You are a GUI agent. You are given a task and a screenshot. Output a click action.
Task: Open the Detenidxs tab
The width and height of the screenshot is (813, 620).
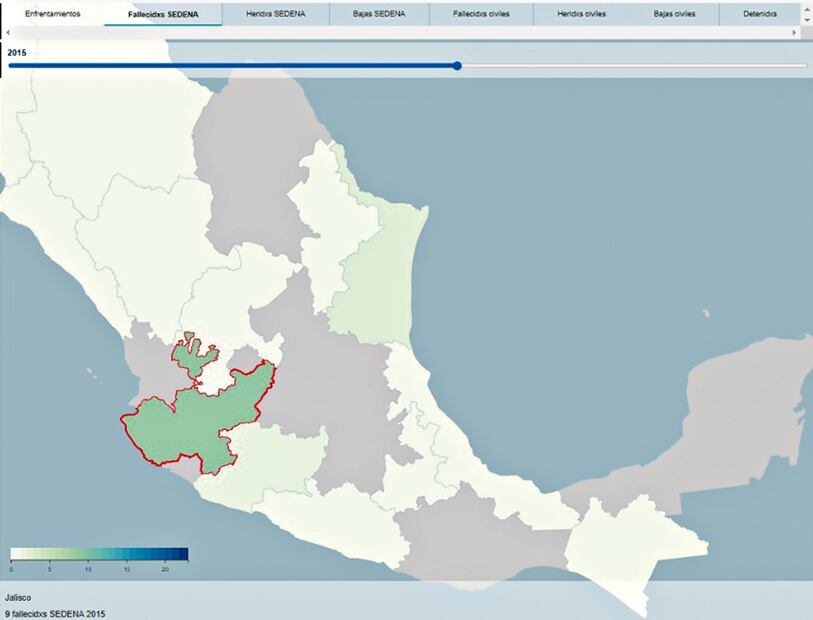tap(761, 14)
